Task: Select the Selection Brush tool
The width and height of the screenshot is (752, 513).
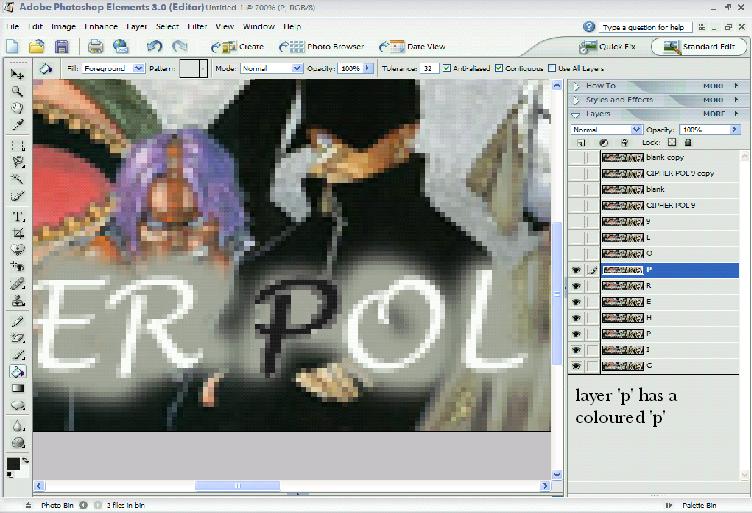Action: pyautogui.click(x=18, y=196)
